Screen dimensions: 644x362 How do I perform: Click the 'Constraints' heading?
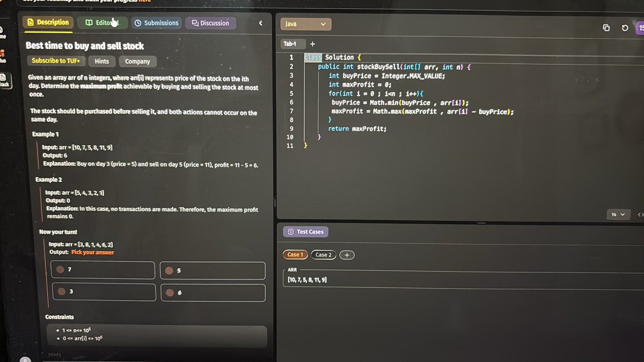[60, 317]
